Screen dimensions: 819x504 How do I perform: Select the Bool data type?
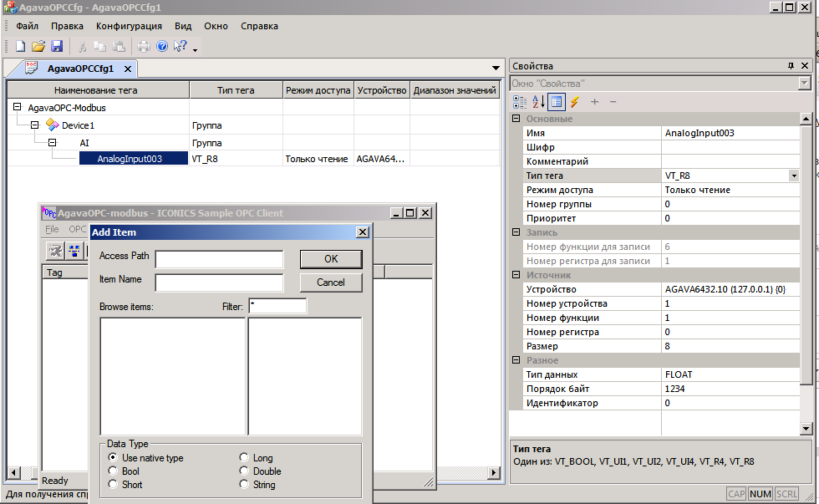[113, 471]
